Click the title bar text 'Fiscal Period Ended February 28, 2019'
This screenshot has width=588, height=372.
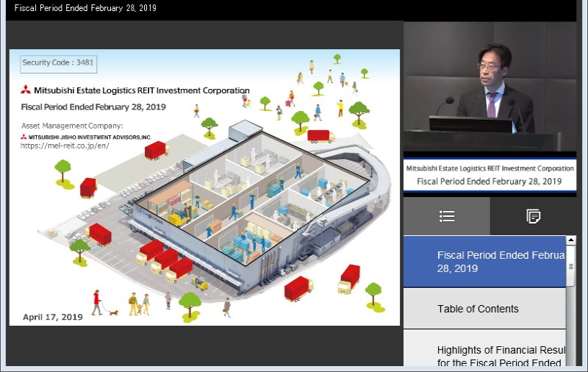click(85, 8)
